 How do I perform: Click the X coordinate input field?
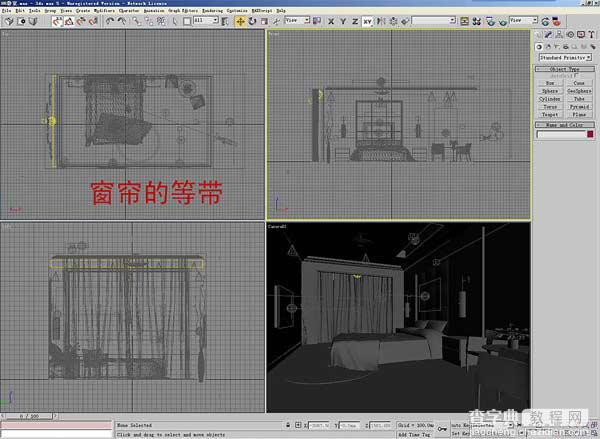point(318,425)
